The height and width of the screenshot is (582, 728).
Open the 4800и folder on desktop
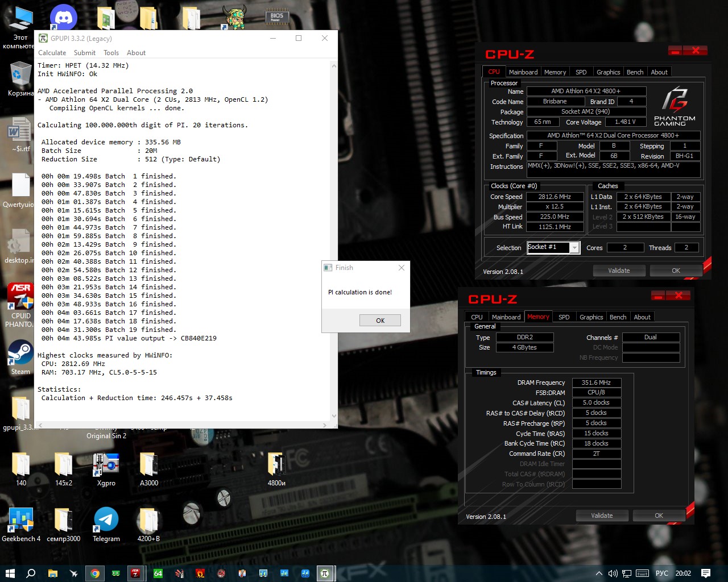tap(276, 469)
